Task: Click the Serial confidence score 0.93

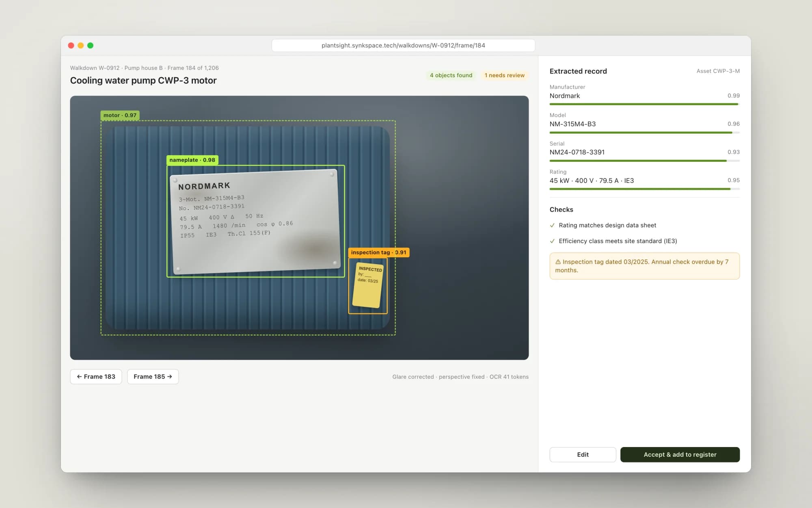Action: click(x=733, y=152)
